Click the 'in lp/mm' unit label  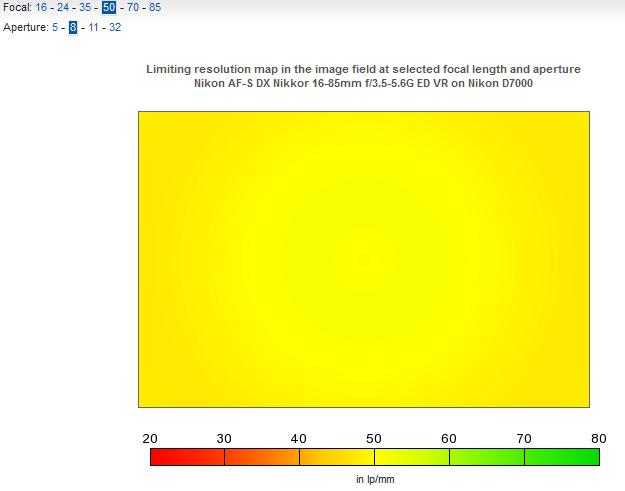pyautogui.click(x=375, y=479)
